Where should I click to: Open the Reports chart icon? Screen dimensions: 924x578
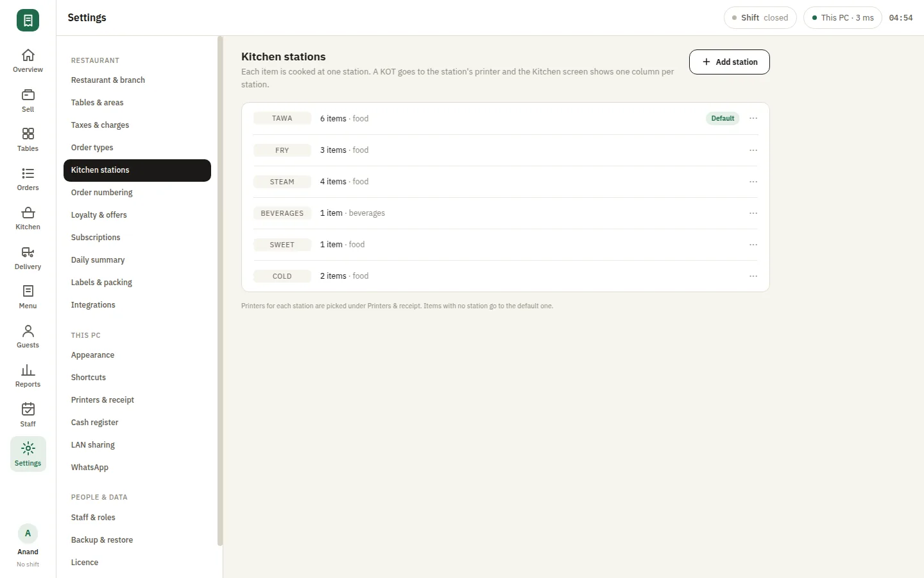28,370
